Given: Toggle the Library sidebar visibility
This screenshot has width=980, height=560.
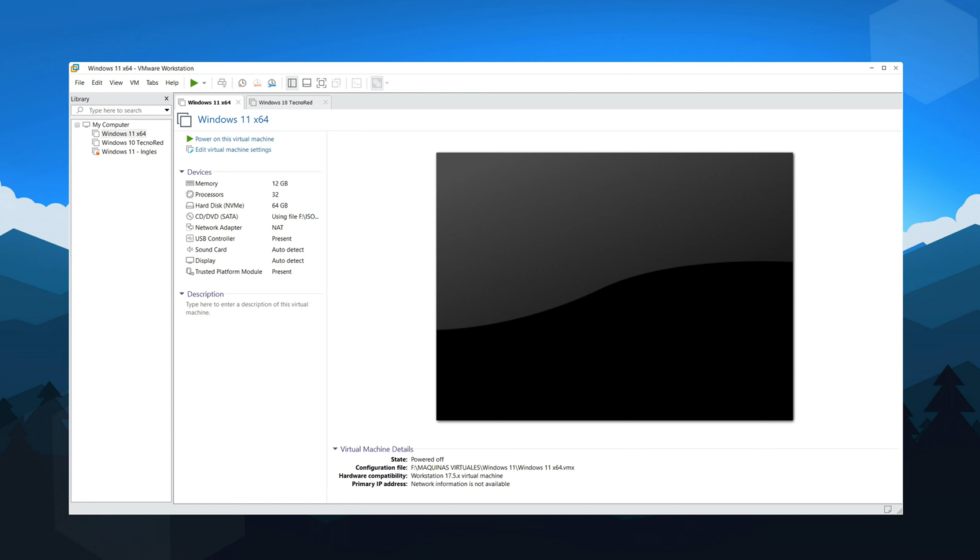Looking at the screenshot, I should [x=292, y=82].
